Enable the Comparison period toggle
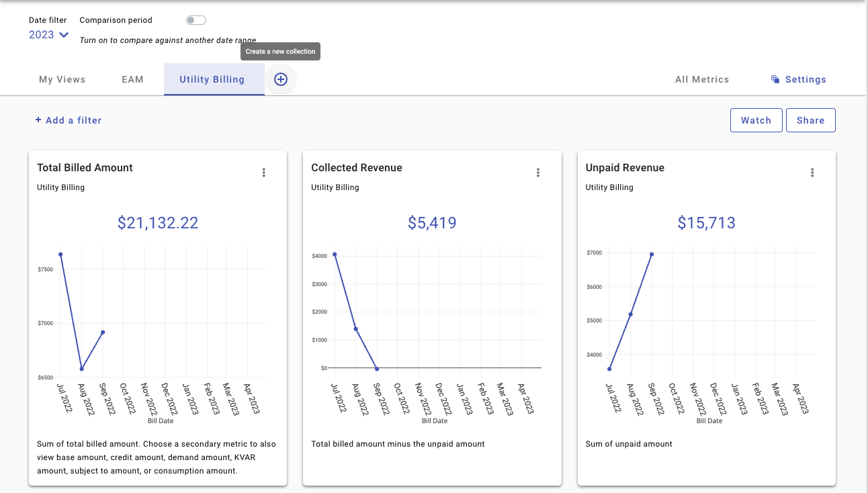The image size is (868, 493). (196, 19)
